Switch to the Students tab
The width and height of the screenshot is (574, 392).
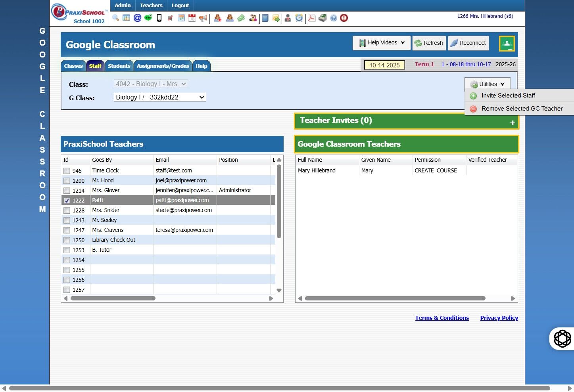(x=119, y=66)
